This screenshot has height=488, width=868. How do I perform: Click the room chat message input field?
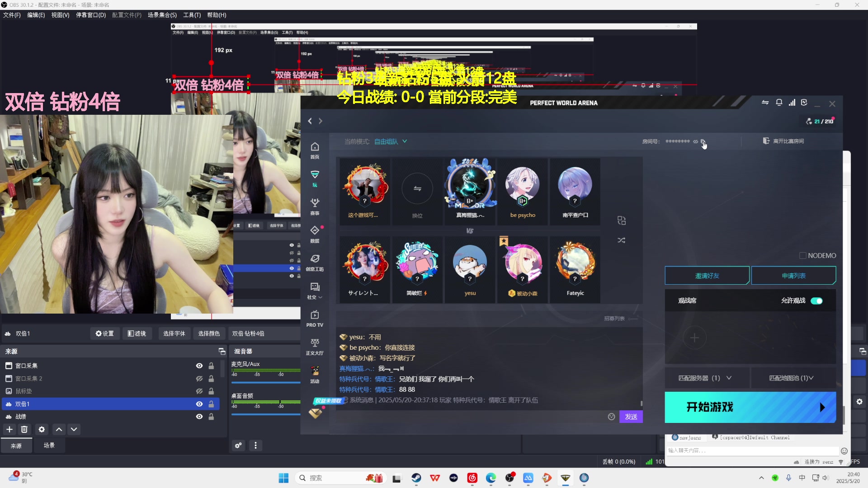coord(470,417)
